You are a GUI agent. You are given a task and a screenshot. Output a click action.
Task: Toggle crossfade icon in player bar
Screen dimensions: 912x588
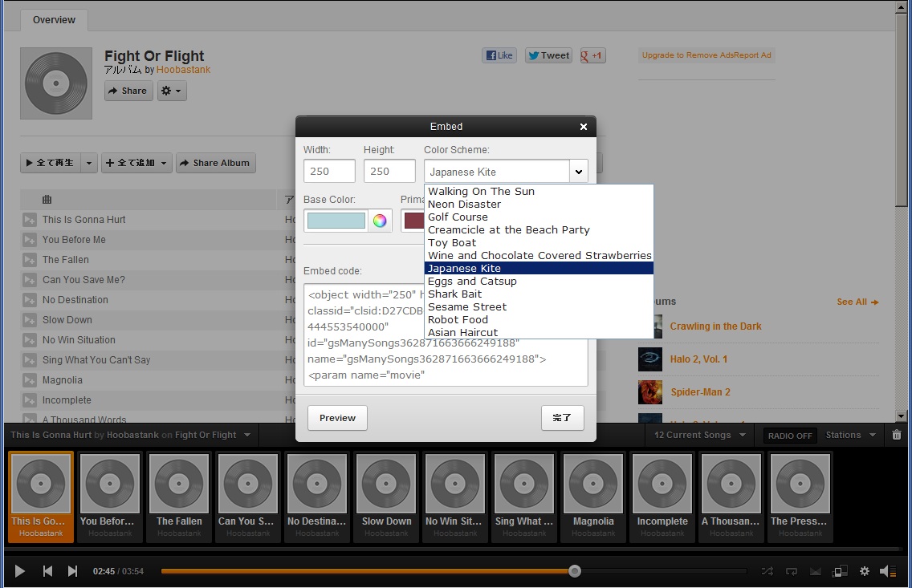(816, 571)
